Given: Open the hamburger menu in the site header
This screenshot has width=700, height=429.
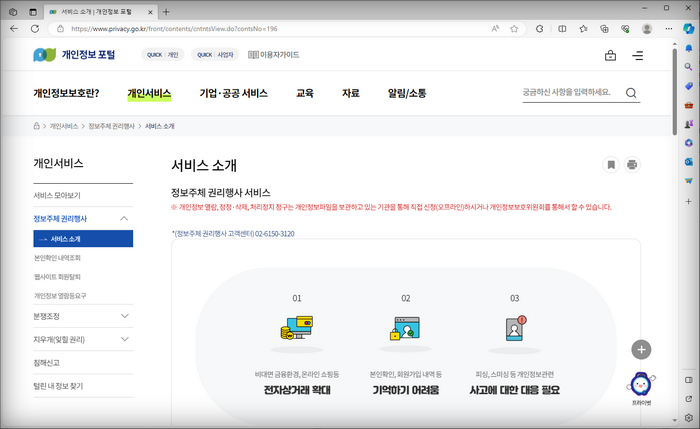Looking at the screenshot, I should pos(638,55).
